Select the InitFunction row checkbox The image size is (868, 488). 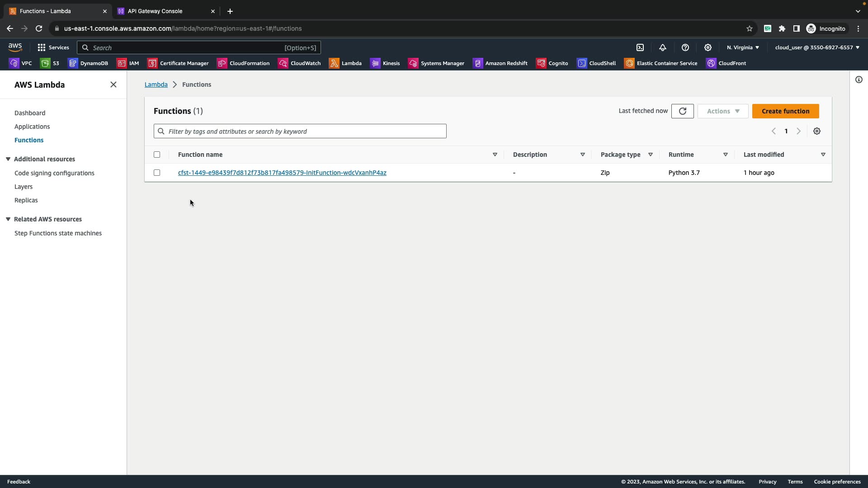pyautogui.click(x=157, y=173)
